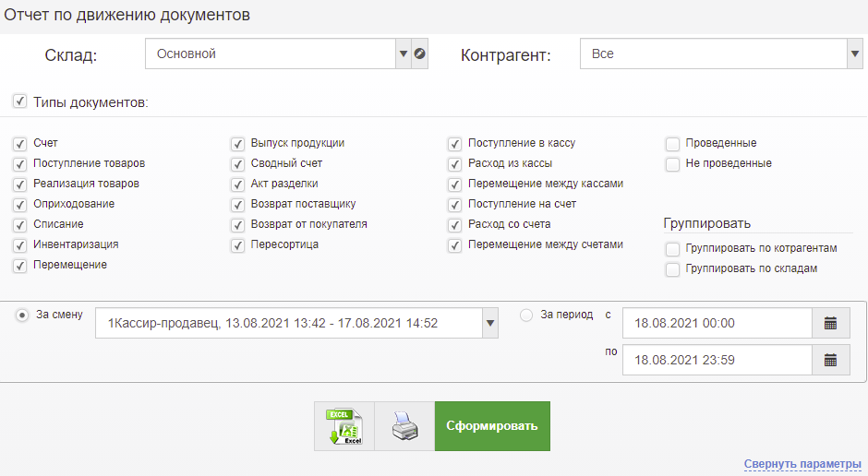Select the За смену radio button

pyautogui.click(x=22, y=315)
